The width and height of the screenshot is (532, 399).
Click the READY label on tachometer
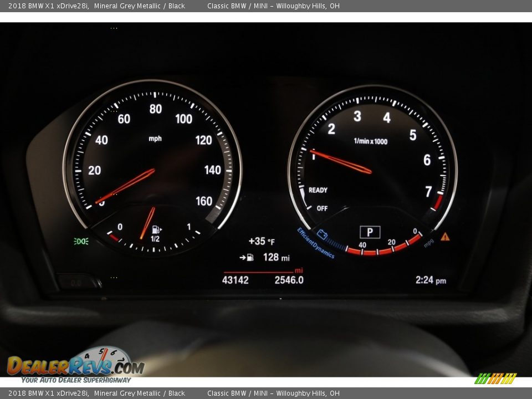click(x=318, y=190)
